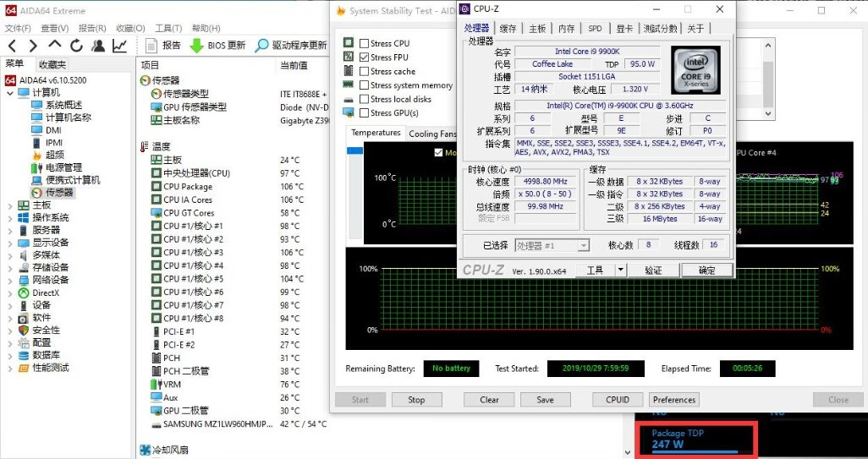
Task: Click the Refresh icon in AIDA64 toolbar
Action: [76, 46]
